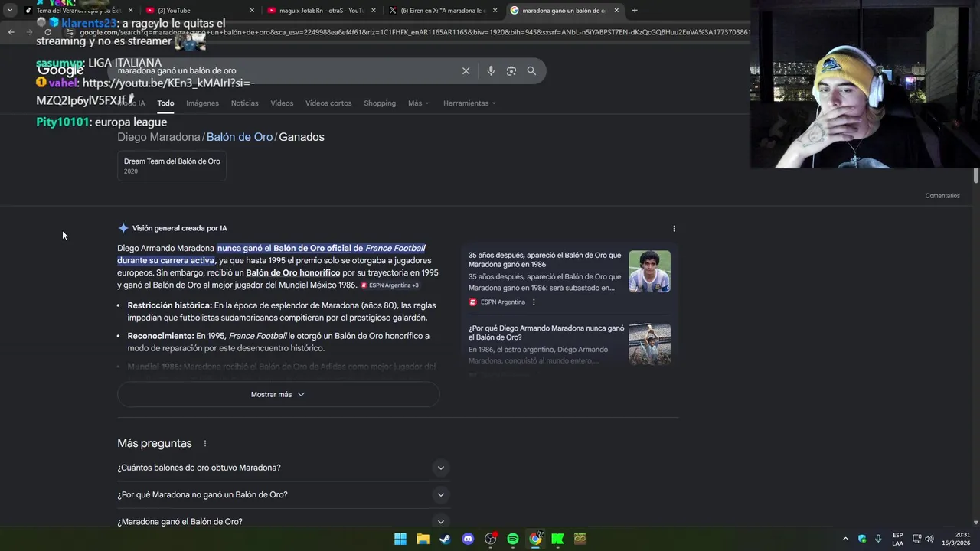Viewport: 980px width, 551px height.
Task: Open Chrome tab search dropdown
Action: 9,10
